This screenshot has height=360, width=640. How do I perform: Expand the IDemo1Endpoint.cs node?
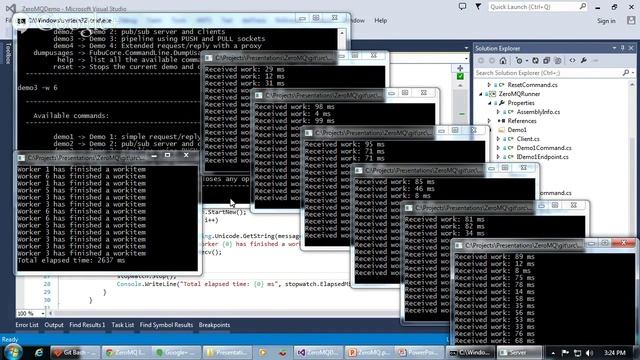(498, 157)
